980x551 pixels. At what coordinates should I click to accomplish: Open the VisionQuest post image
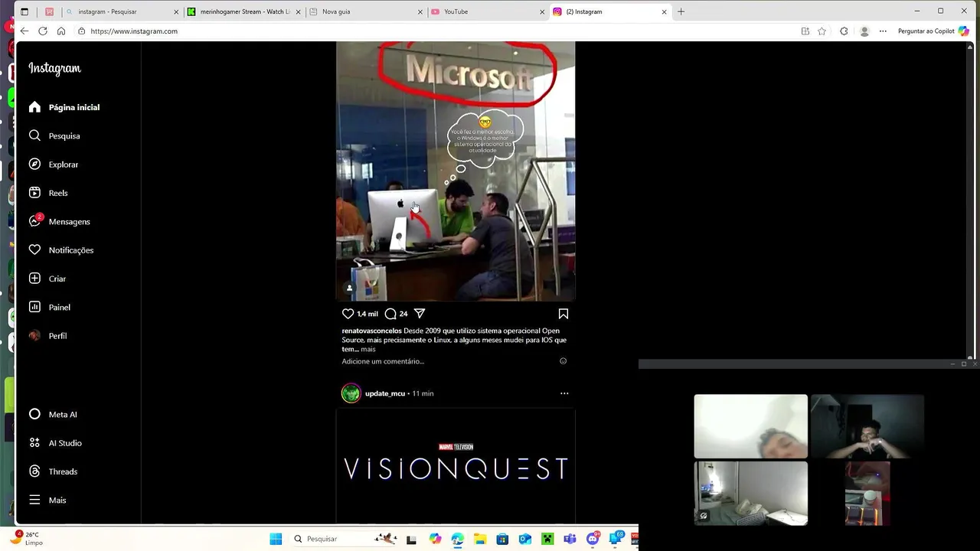coord(456,465)
